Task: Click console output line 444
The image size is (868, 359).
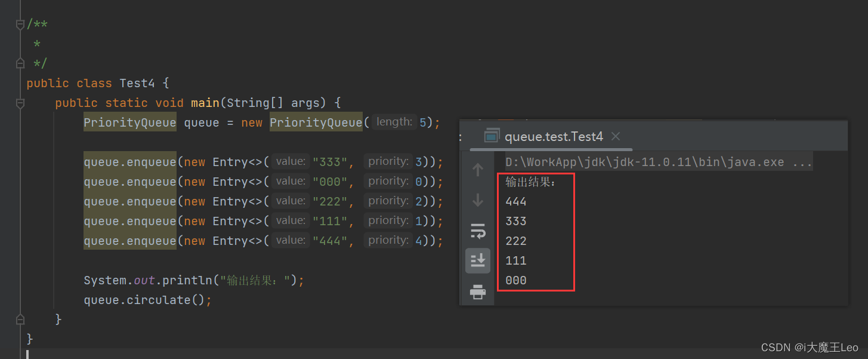Action: click(x=516, y=202)
